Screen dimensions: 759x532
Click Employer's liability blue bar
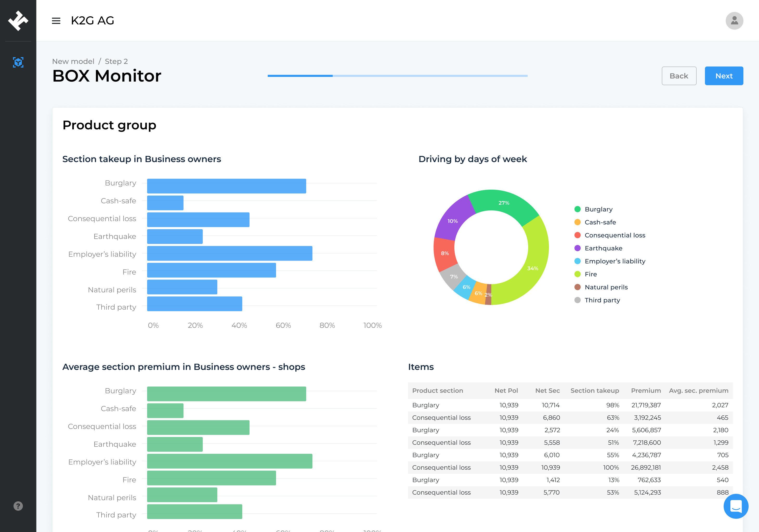pos(230,254)
